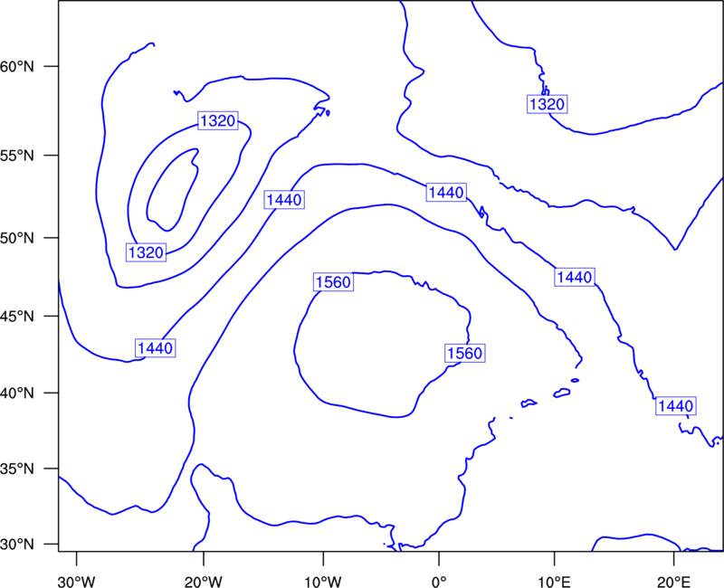This screenshot has height=588, width=724.
Task: Click the 35°N latitude axis label
Action: pos(17,469)
